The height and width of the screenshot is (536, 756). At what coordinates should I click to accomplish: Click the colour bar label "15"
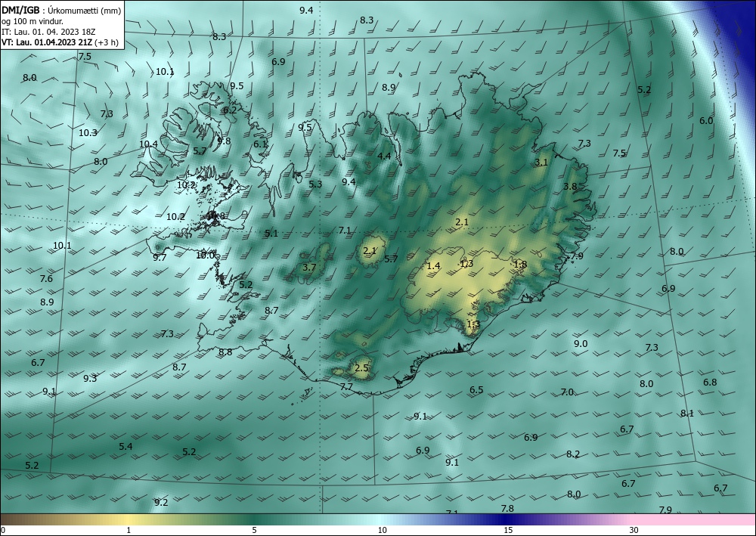(x=508, y=531)
